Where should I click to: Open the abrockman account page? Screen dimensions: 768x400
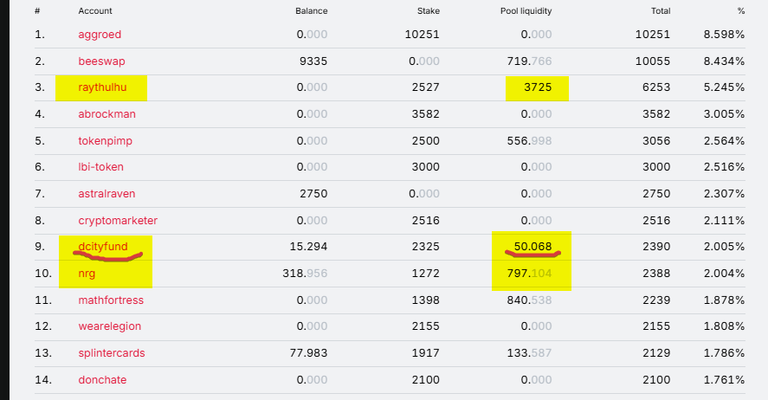(x=107, y=114)
